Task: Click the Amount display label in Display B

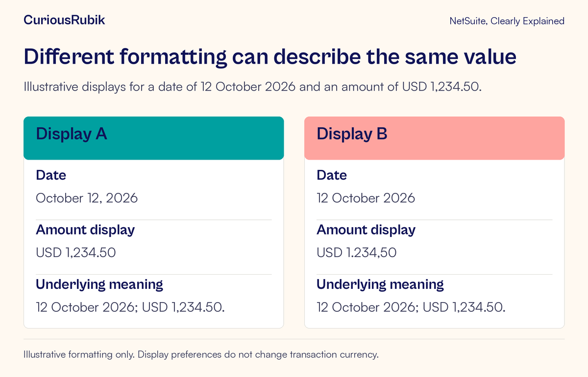Action: [366, 230]
